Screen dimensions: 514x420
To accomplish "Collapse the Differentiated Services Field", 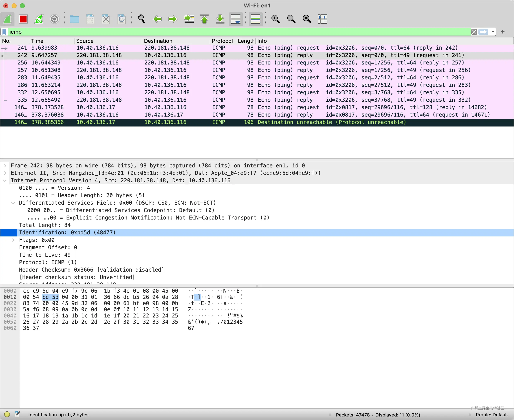I will point(13,203).
